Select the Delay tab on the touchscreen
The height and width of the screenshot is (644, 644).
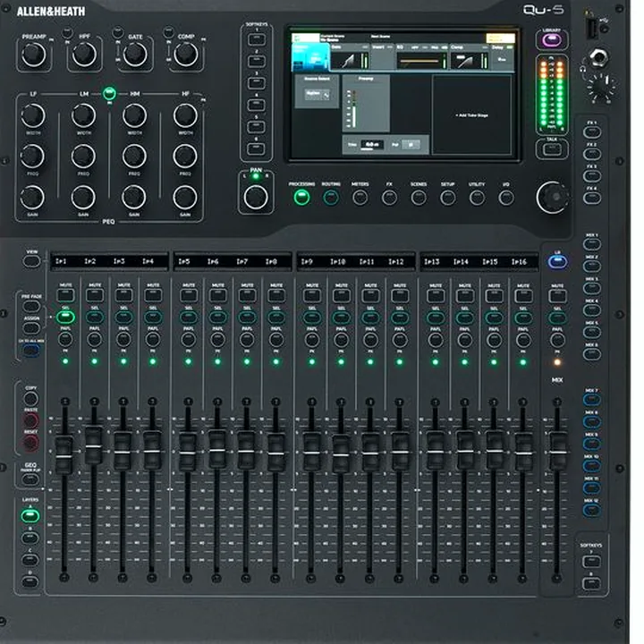point(503,57)
